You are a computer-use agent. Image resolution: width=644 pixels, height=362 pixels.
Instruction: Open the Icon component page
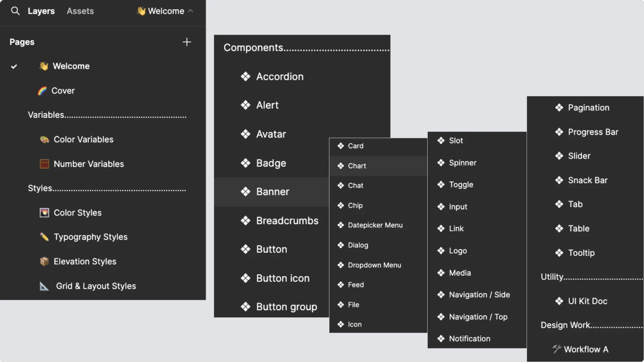coord(355,324)
